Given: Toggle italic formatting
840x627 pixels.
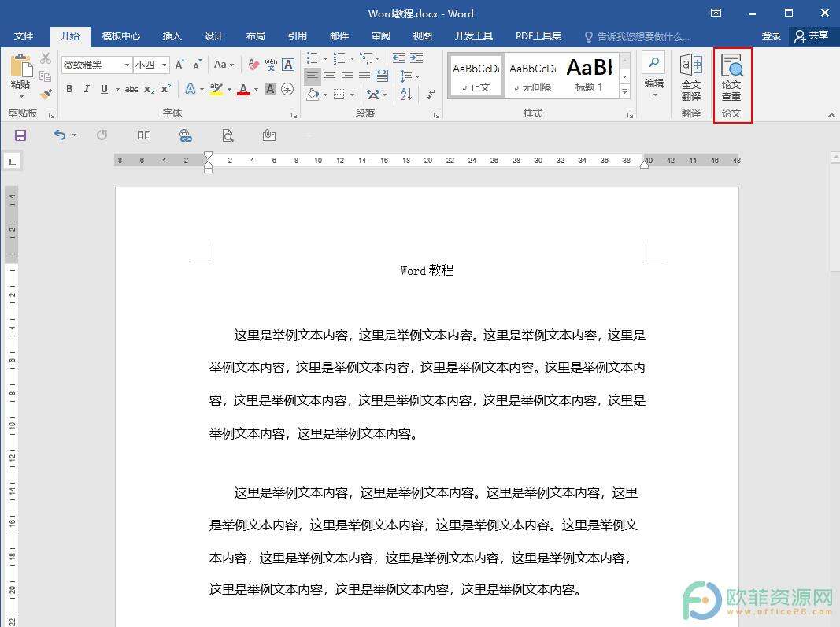Looking at the screenshot, I should [87, 89].
